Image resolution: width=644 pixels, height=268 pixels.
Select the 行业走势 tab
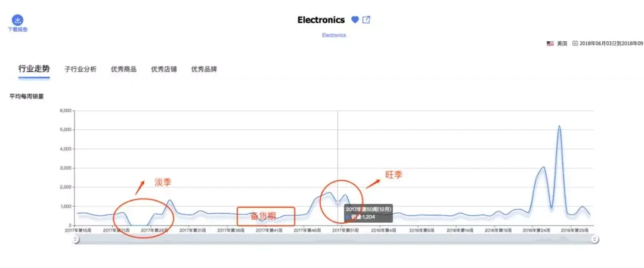[x=34, y=69]
